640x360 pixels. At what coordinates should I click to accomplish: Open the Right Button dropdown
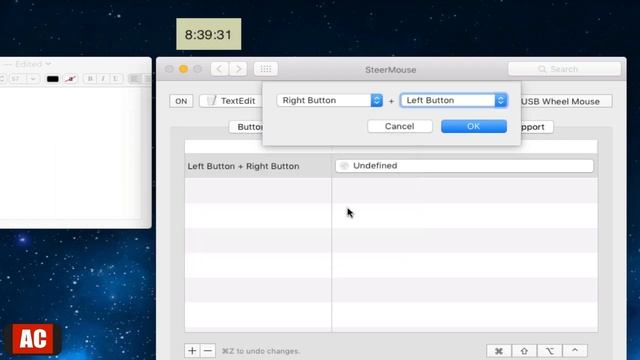point(329,100)
